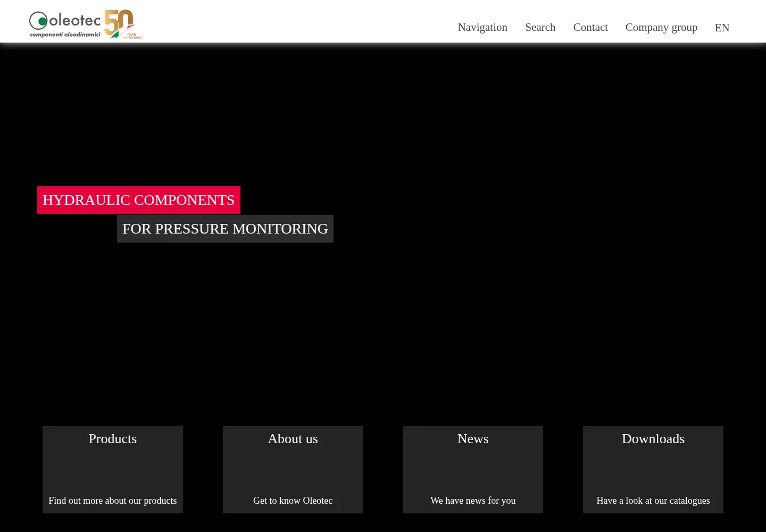
Task: Open the News card
Action: (x=473, y=470)
